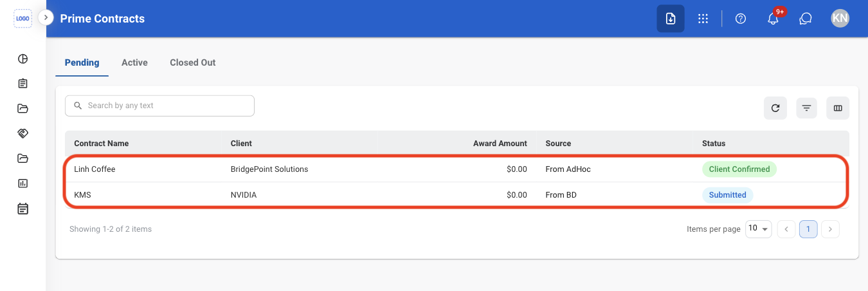This screenshot has height=291, width=868.
Task: Switch to the Closed Out tab
Action: (x=193, y=63)
